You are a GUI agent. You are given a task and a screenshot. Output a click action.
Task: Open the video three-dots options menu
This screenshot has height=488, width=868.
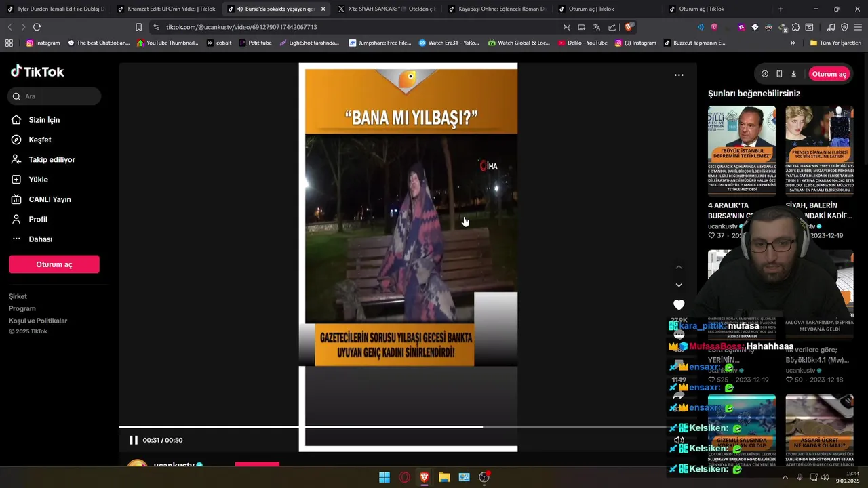[679, 75]
